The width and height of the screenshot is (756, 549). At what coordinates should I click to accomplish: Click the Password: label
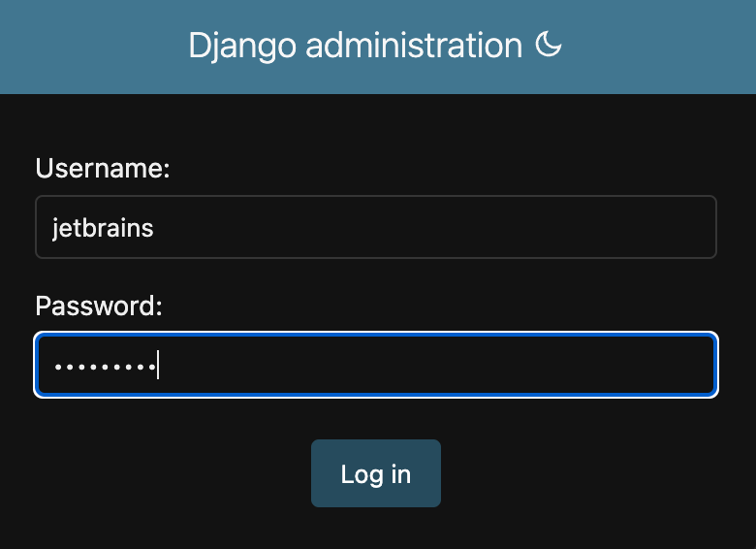point(99,306)
